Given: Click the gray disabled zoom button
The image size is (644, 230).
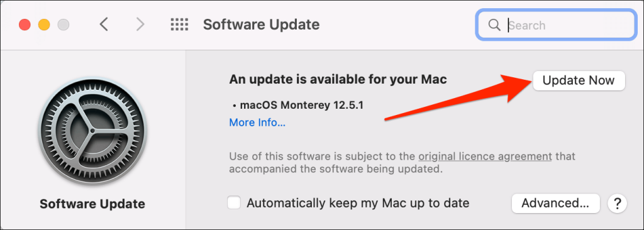Looking at the screenshot, I should (x=64, y=25).
